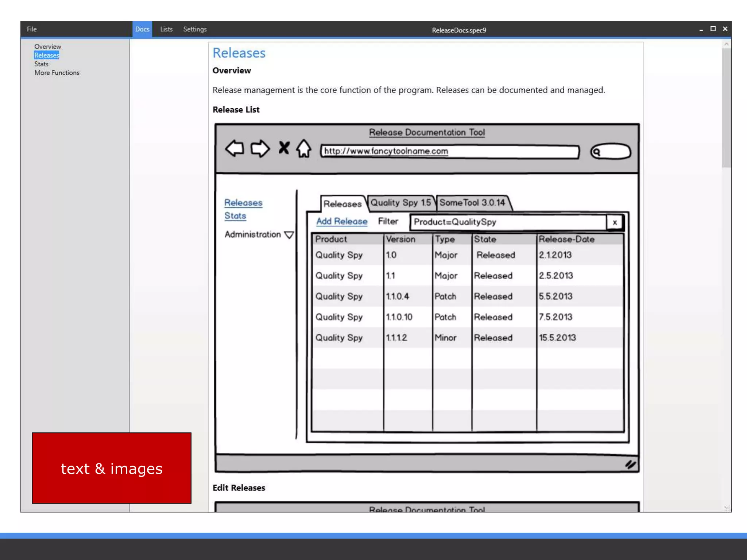
Task: Click the vertical scrollbar thumb
Action: click(726, 108)
